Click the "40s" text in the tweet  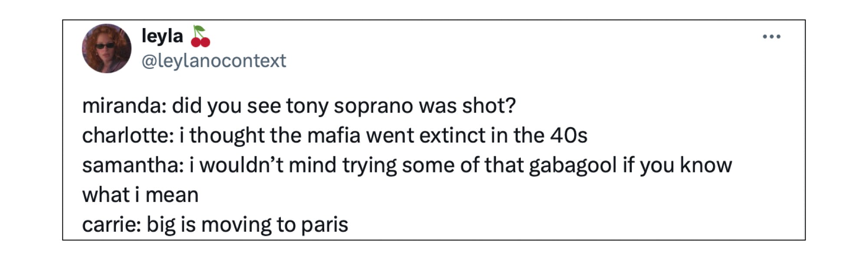(x=569, y=135)
